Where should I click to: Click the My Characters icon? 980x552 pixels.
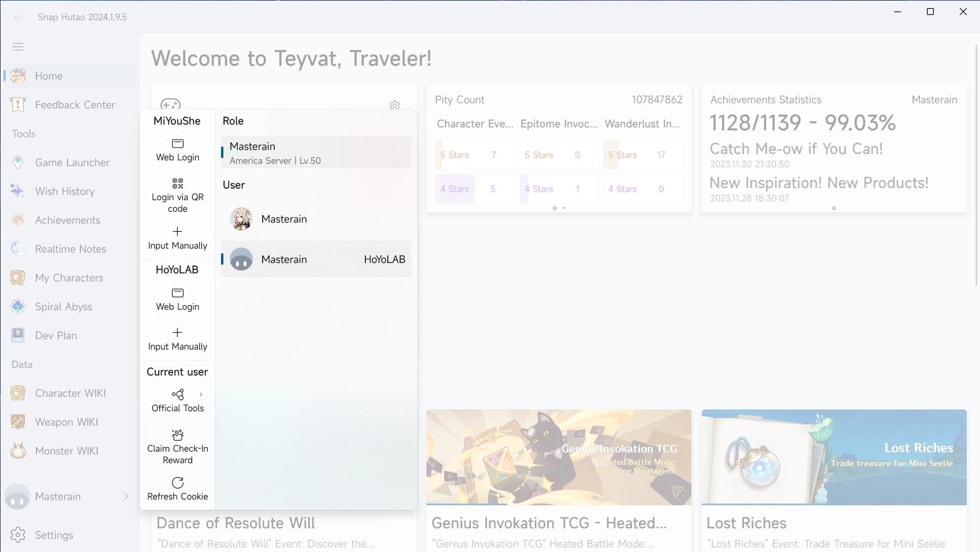[18, 277]
